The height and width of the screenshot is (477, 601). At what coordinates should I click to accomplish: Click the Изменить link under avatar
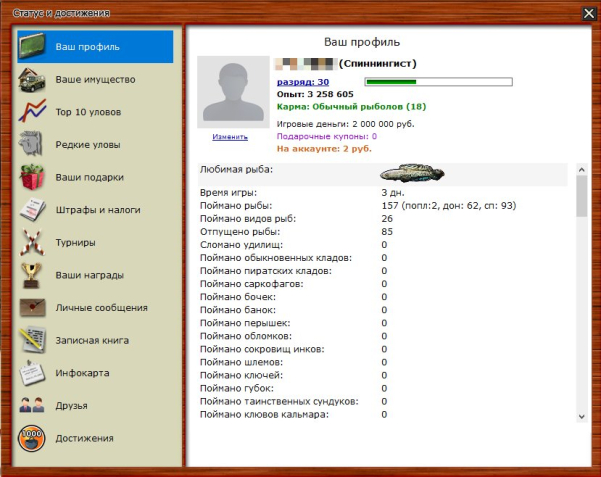point(230,137)
